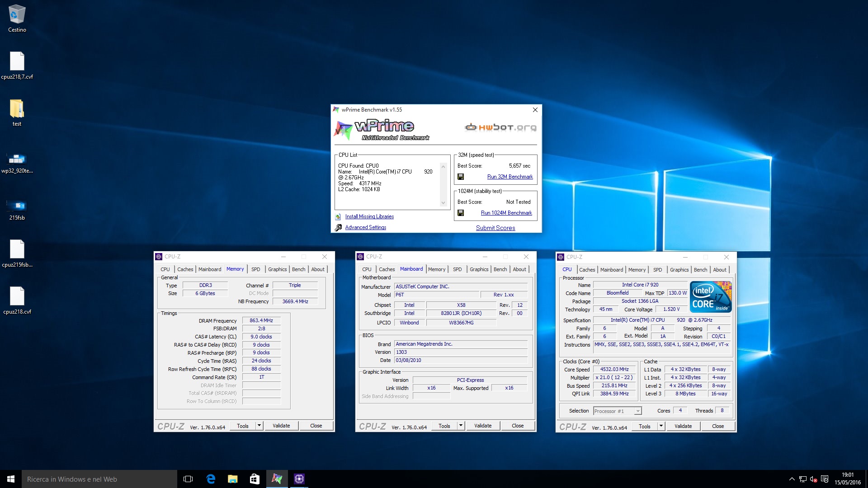Run the 1024M Benchmark

(506, 213)
